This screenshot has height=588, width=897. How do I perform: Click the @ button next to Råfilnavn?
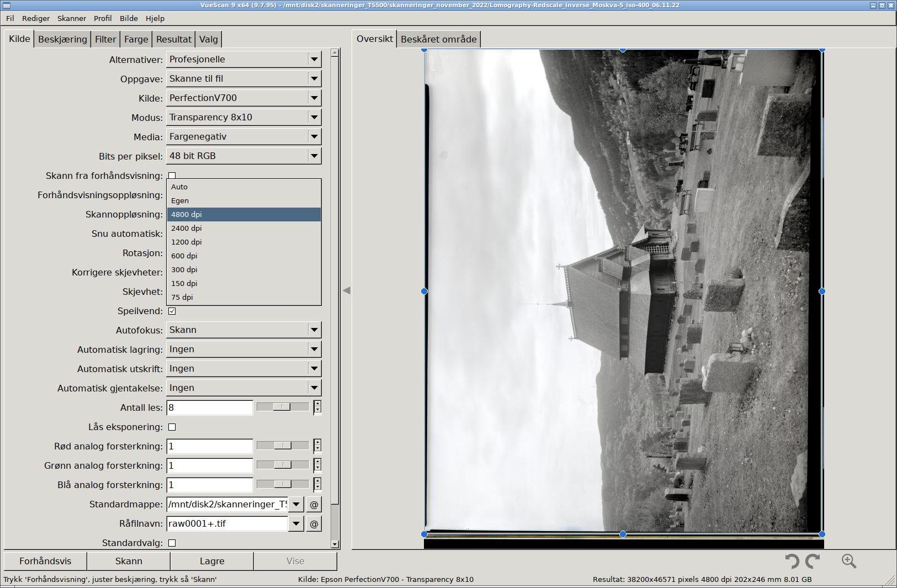[314, 523]
